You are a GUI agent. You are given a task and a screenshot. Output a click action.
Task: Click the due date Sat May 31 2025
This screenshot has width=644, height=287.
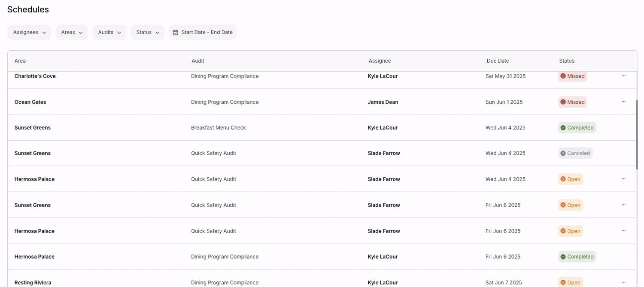(505, 76)
